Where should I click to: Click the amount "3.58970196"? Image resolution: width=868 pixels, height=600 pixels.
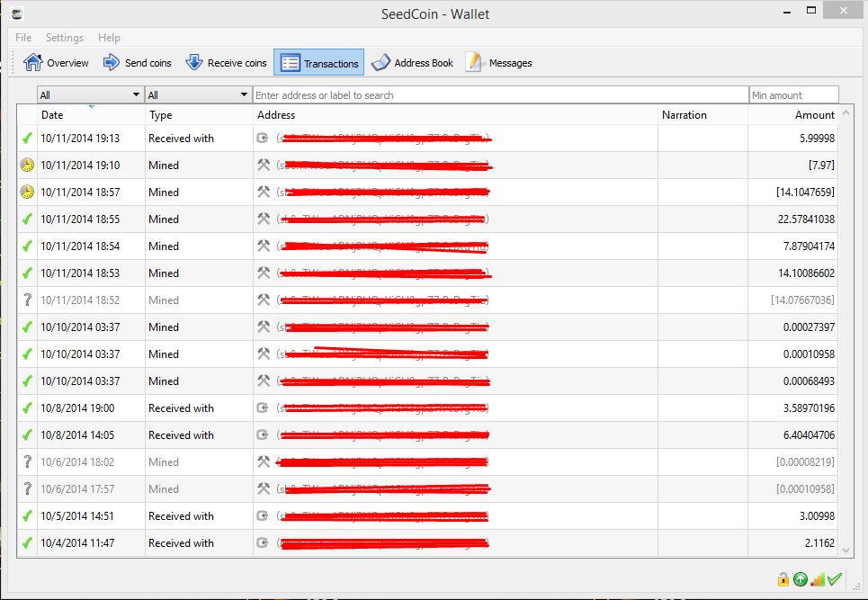point(809,407)
